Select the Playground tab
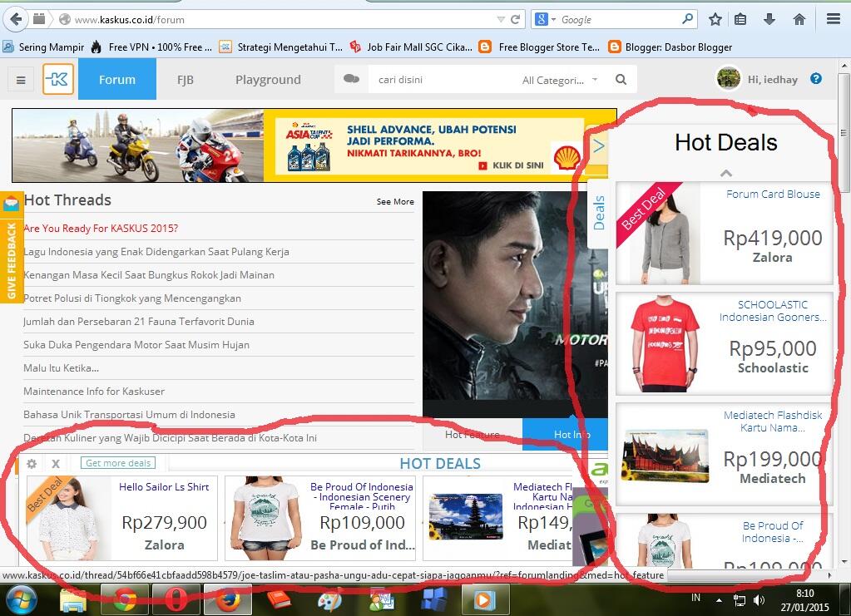The image size is (851, 616). click(268, 80)
